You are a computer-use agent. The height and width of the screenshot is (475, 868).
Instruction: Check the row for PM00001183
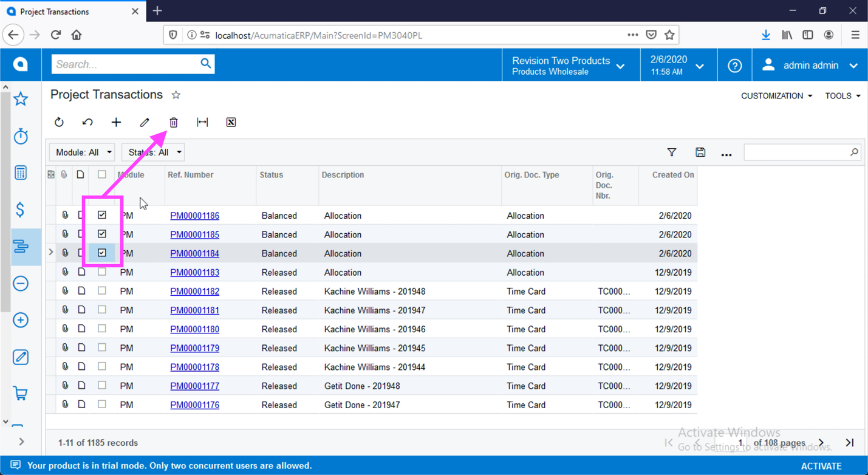pos(101,272)
